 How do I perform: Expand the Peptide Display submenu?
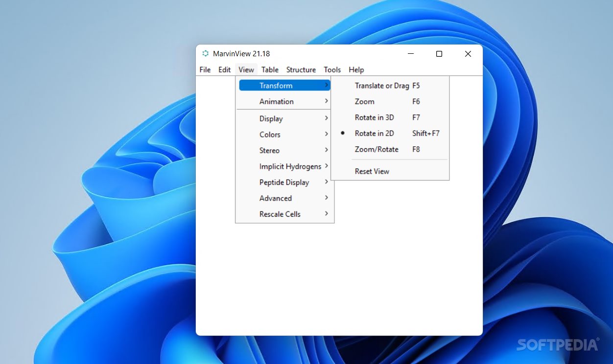pos(285,182)
